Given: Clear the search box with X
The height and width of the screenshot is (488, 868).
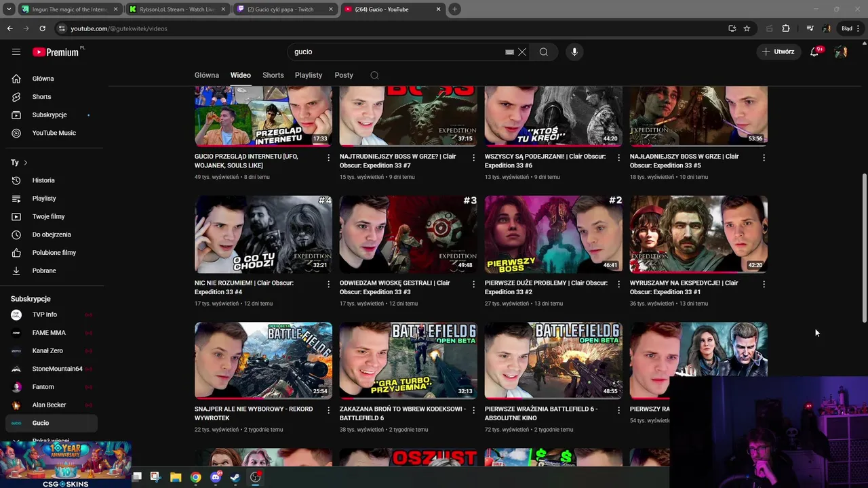Looking at the screenshot, I should [x=522, y=52].
